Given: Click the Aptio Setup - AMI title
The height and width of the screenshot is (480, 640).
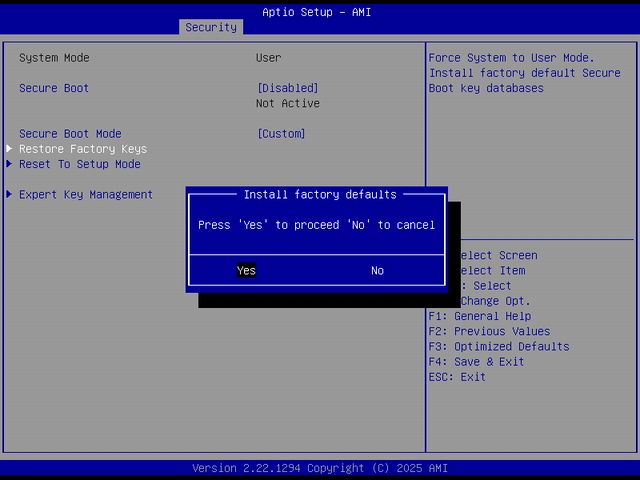Looking at the screenshot, I should 317,12.
